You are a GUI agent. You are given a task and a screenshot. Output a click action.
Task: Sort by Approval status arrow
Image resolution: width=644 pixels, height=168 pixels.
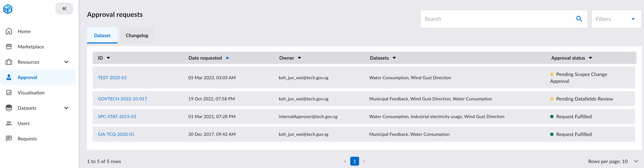[590, 58]
